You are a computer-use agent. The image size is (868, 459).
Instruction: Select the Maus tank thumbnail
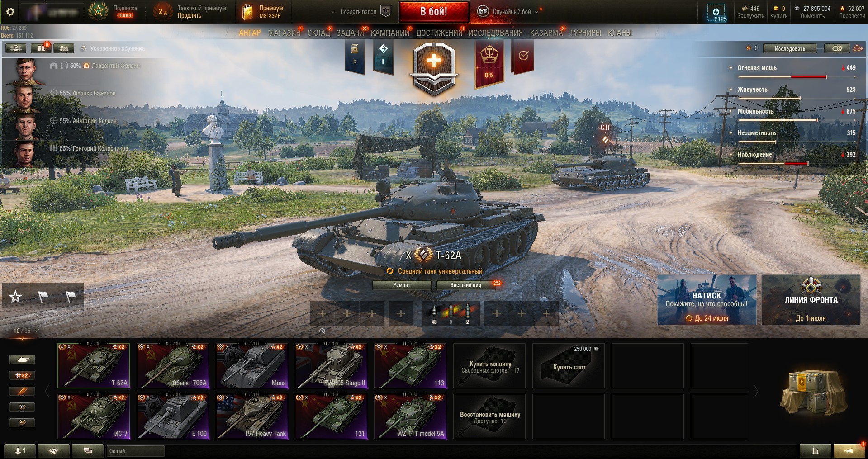tap(252, 366)
